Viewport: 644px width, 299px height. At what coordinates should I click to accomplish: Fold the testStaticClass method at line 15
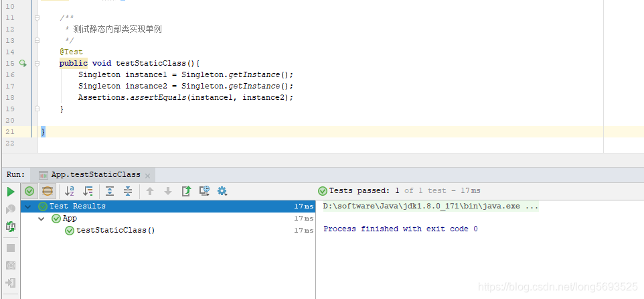tap(37, 63)
